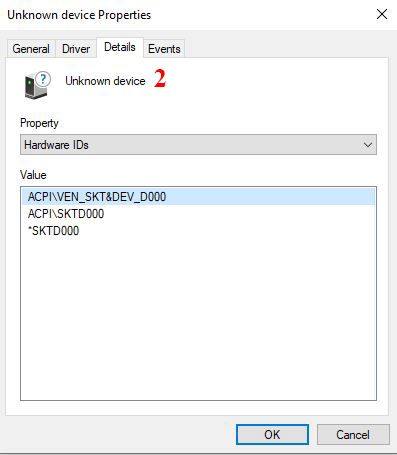Click the Property label

point(39,123)
